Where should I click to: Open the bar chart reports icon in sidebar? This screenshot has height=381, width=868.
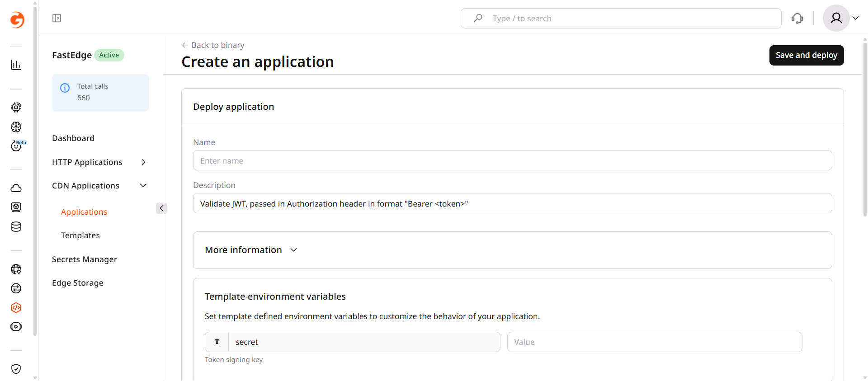tap(16, 65)
